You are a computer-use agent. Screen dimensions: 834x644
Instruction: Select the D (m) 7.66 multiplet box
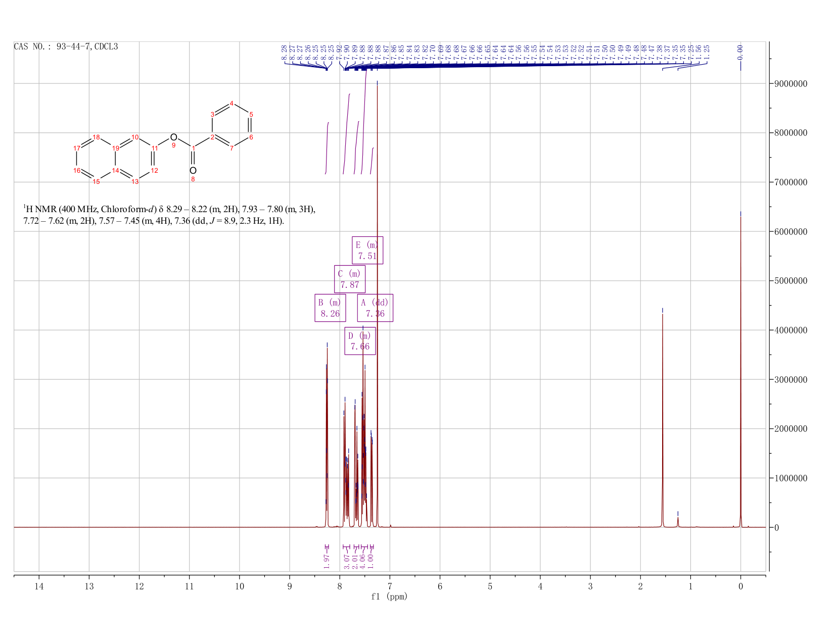click(360, 341)
